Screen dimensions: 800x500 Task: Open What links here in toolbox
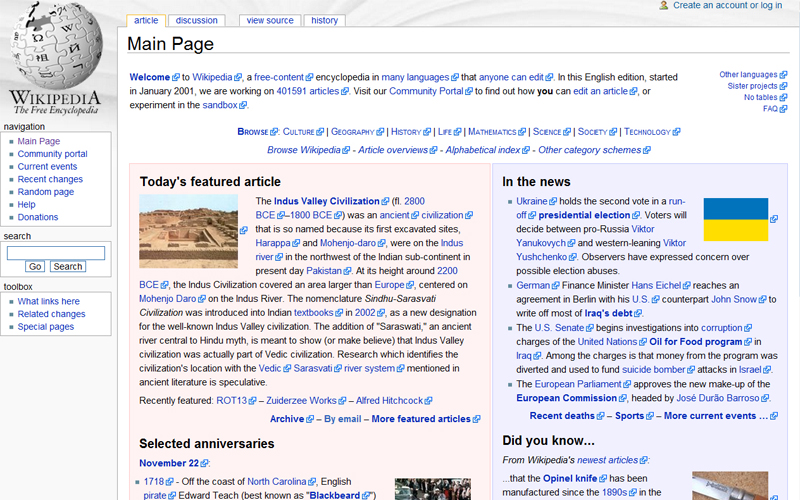click(x=48, y=302)
